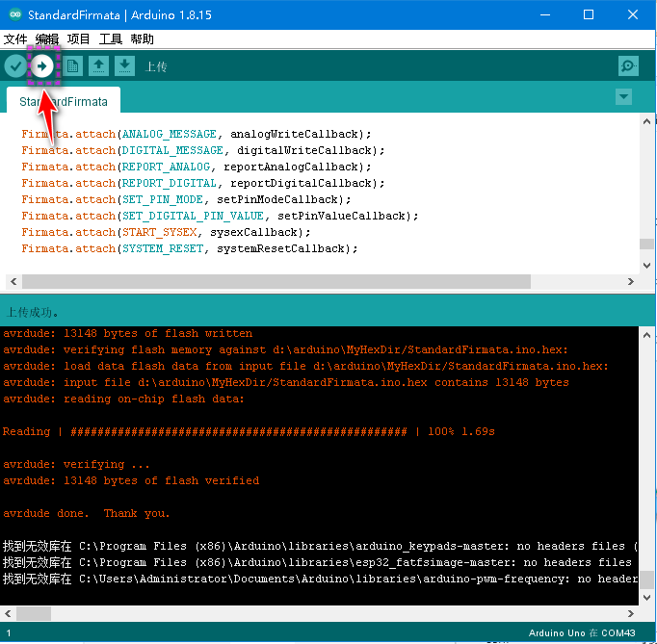Click '13148 bytes of flash written' line
The image size is (657, 644).
pos(127,334)
